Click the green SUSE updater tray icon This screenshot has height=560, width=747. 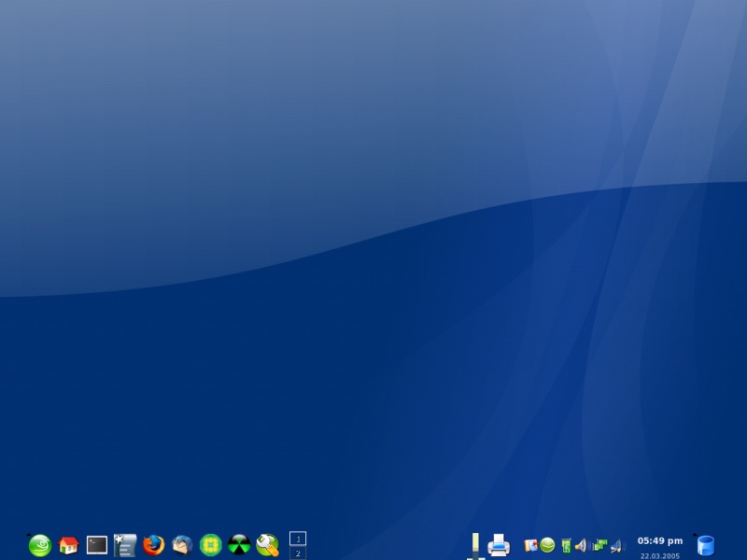(x=547, y=545)
